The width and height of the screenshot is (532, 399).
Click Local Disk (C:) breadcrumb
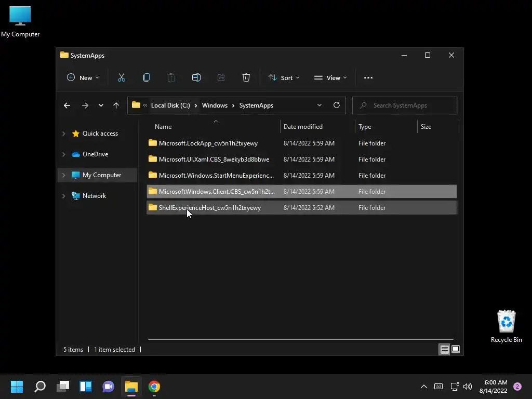[x=170, y=105]
